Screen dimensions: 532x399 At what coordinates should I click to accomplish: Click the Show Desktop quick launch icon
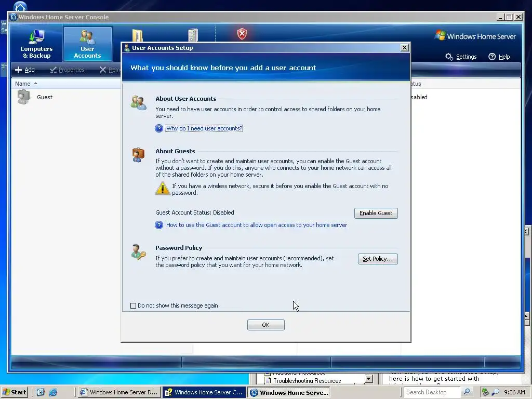(41, 392)
